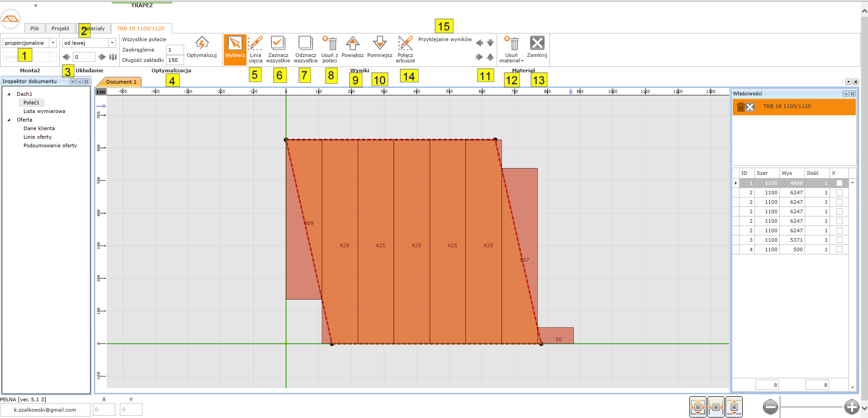Image resolution: width=868 pixels, height=418 pixels.
Task: Open the Plik tab
Action: click(34, 28)
